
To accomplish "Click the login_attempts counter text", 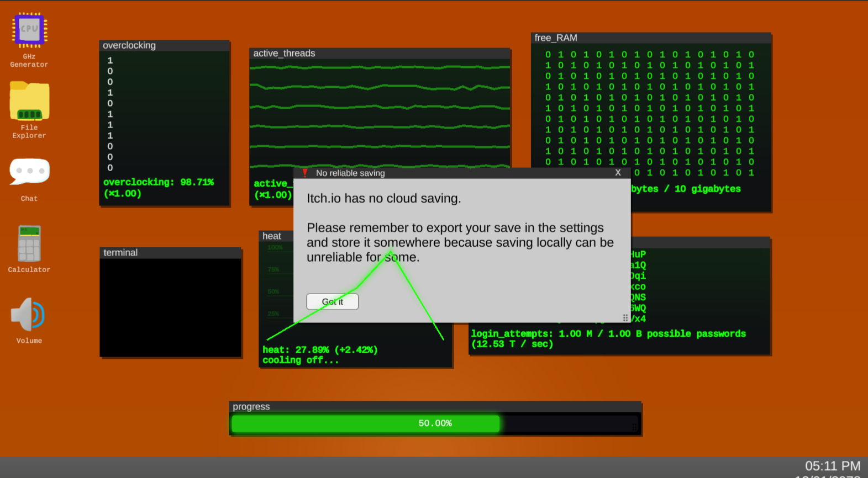I will point(608,334).
